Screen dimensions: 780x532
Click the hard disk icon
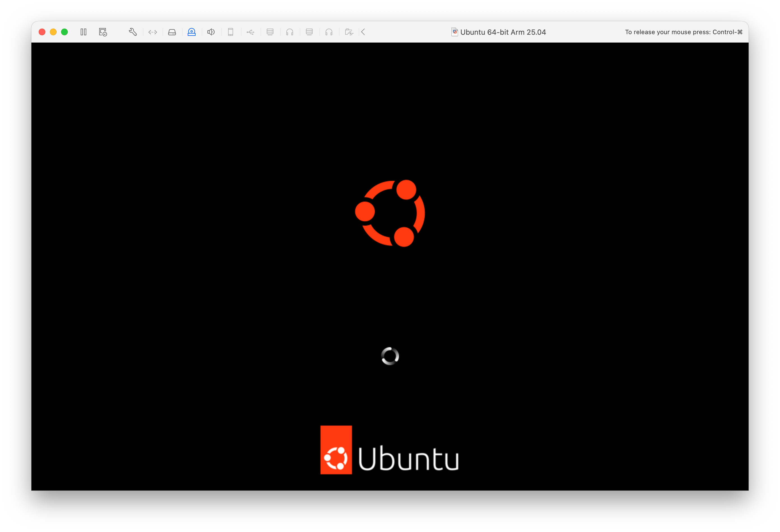click(x=172, y=32)
